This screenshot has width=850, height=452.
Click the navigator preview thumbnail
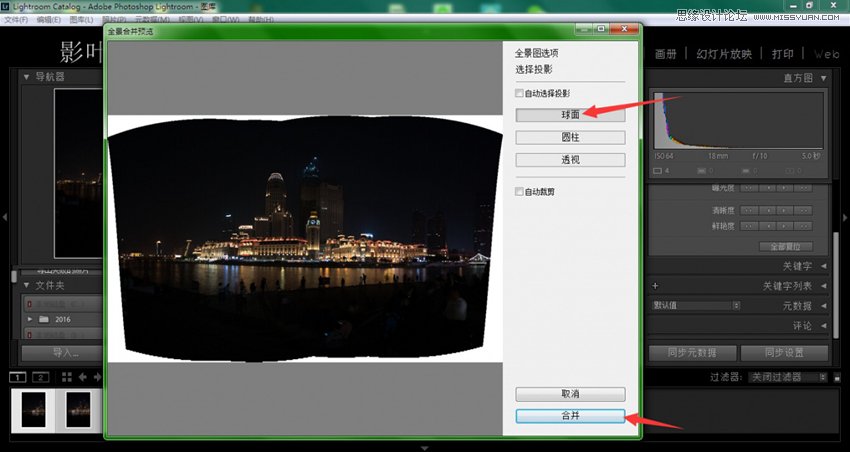79,173
